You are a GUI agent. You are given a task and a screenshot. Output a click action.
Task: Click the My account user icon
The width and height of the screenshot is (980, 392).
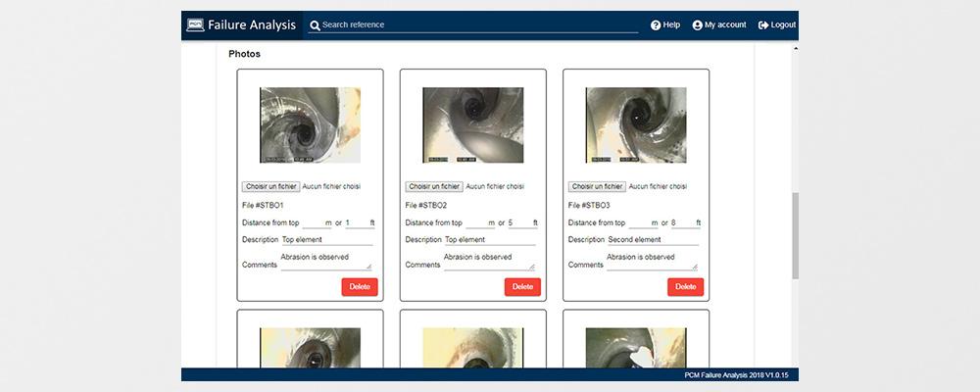(x=698, y=25)
